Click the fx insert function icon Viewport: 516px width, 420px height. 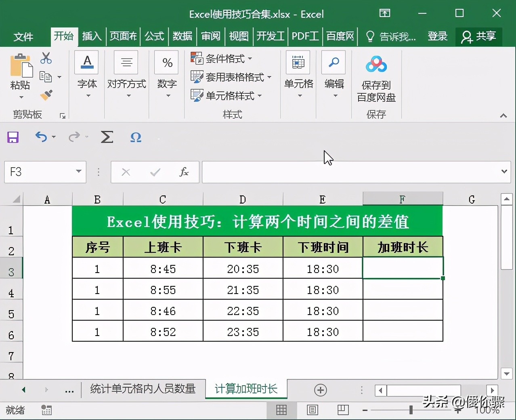point(184,172)
